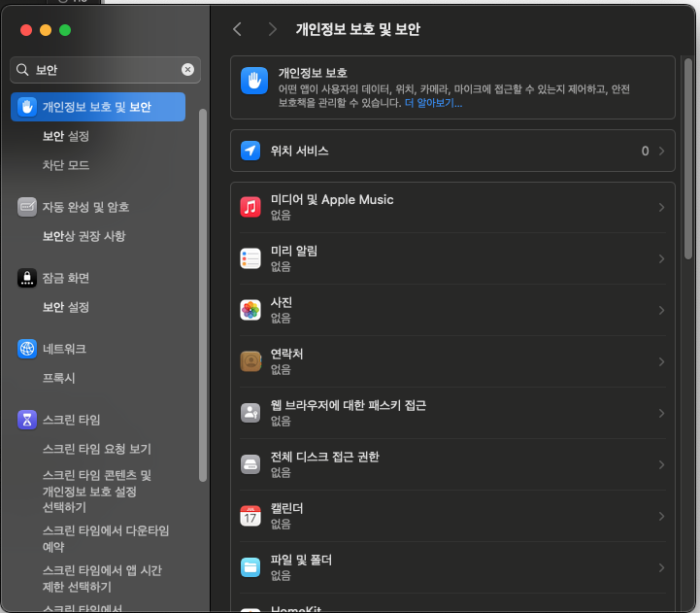This screenshot has height=613, width=700.
Task: Click the 잠금 화면 lock icon
Action: pos(27,278)
